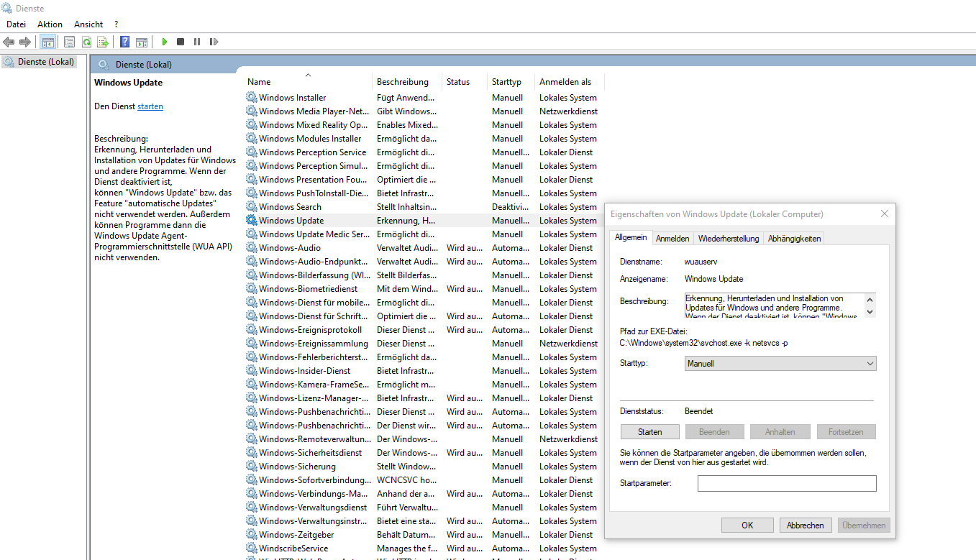This screenshot has width=976, height=560.
Task: Switch to the Anmelden tab
Action: [x=672, y=239]
